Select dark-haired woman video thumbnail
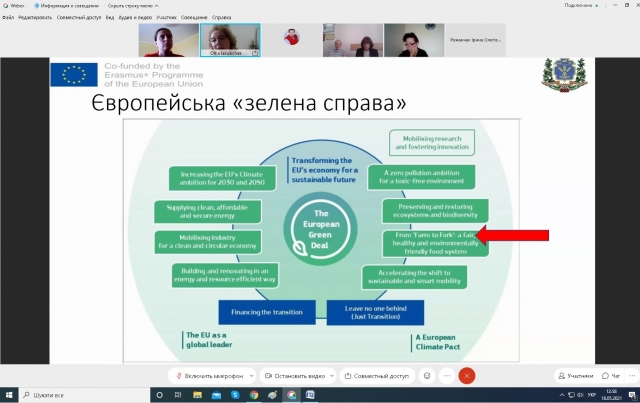The width and height of the screenshot is (640, 403). 414,40
